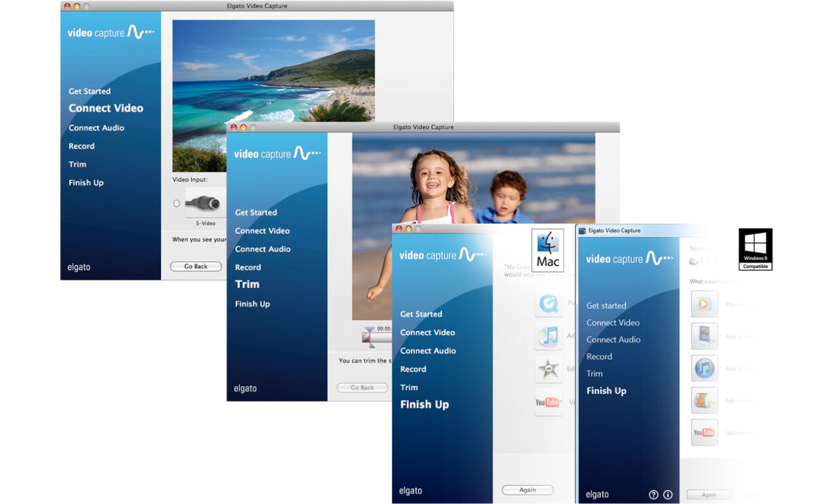Image resolution: width=840 pixels, height=504 pixels.
Task: Close Mac Finish Up window with red button
Action: pos(399,229)
